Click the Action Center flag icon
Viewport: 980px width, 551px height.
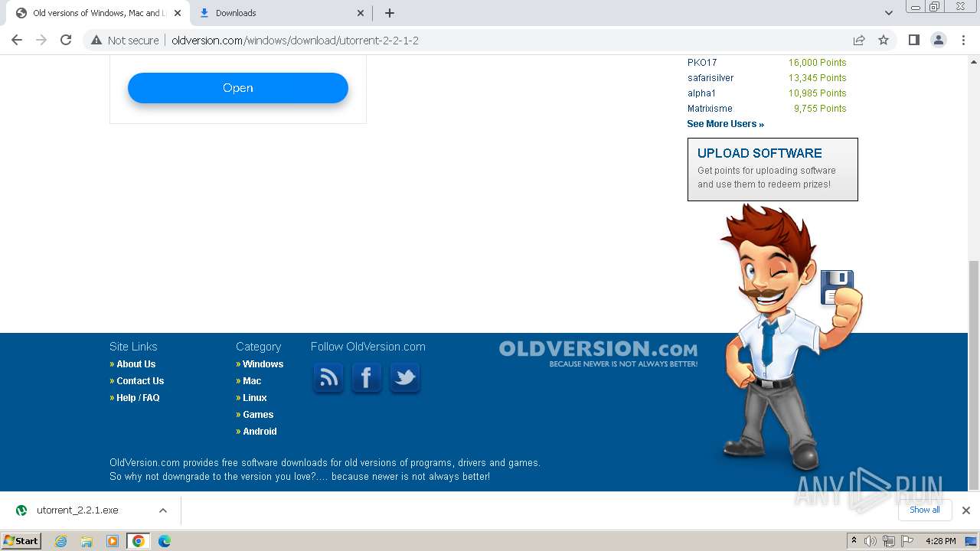point(908,541)
